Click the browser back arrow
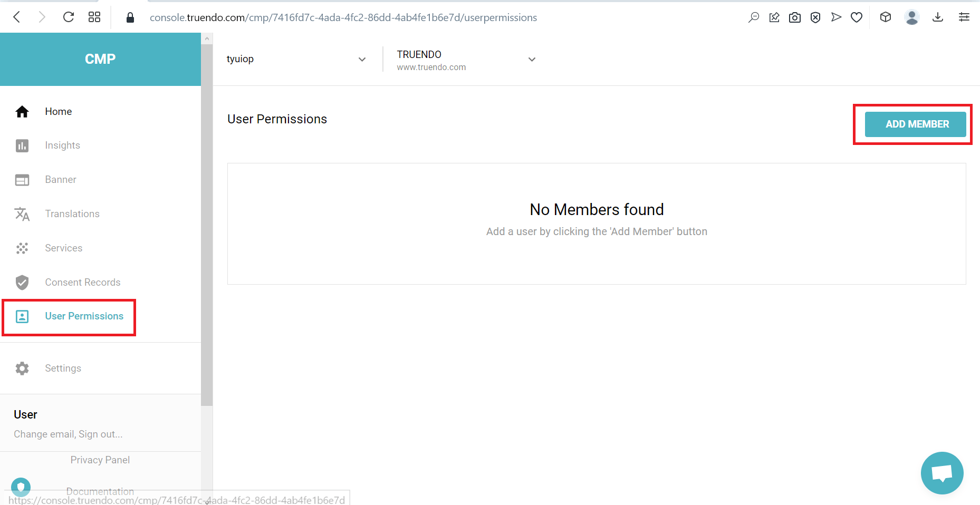Screen dimensions: 980x505 (x=17, y=17)
